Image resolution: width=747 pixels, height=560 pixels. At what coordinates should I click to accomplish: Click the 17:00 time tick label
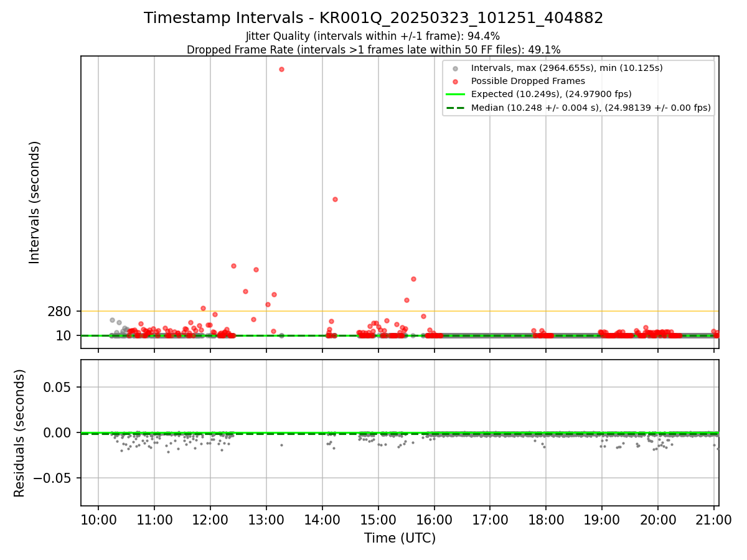coord(490,520)
